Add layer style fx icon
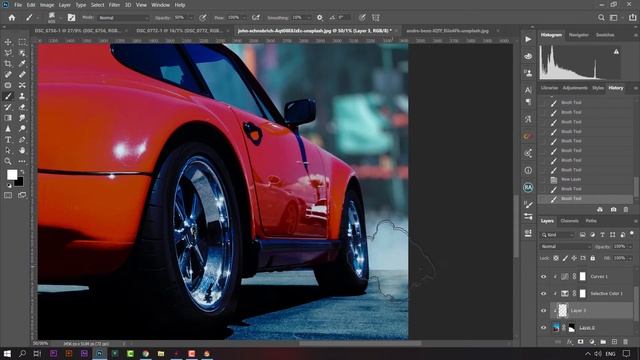This screenshot has height=360, width=640. (569, 342)
